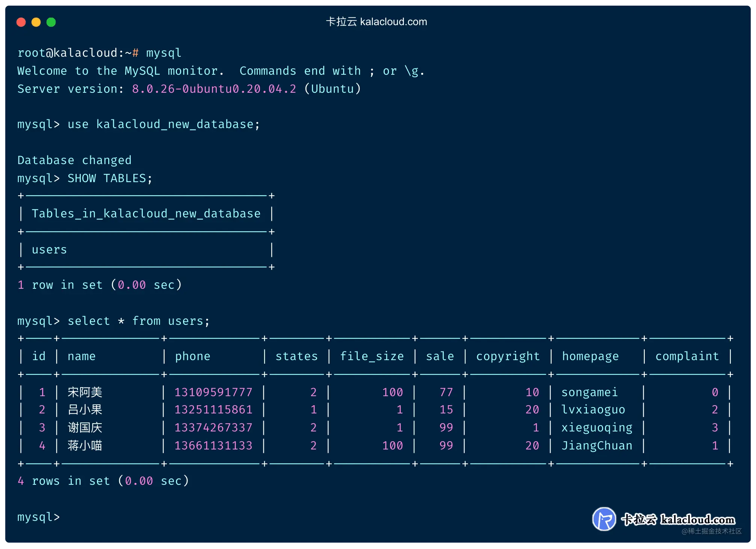Click sale value '15' in lvxiaoguo row
The height and width of the screenshot is (549, 756).
pyautogui.click(x=446, y=410)
